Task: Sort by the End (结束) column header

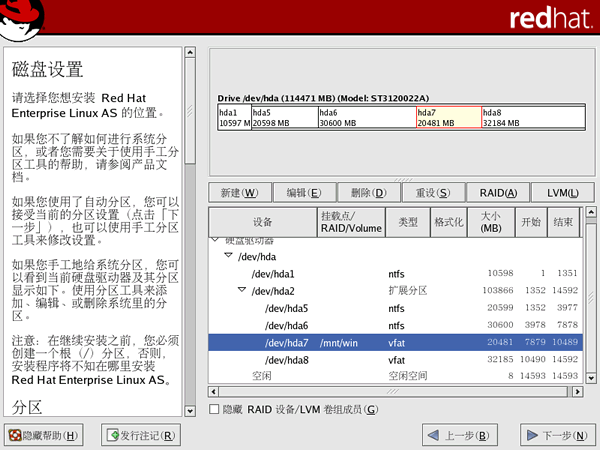Action: click(563, 222)
